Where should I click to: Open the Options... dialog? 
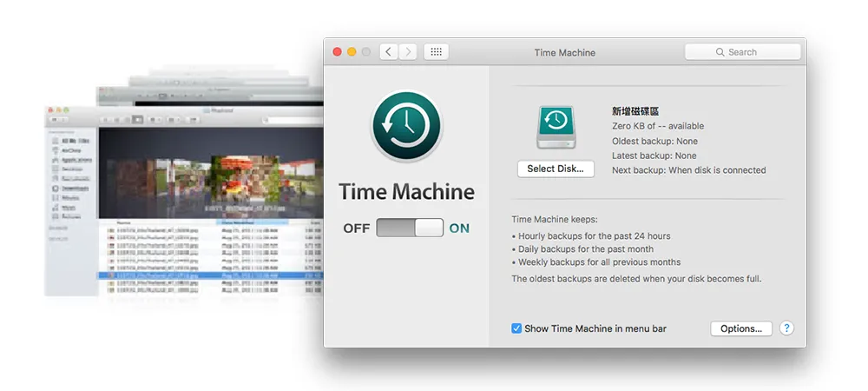[740, 328]
